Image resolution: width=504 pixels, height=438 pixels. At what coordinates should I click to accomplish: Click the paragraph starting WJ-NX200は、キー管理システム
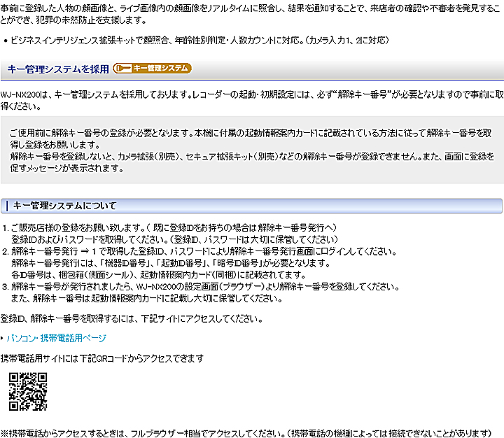click(x=252, y=100)
